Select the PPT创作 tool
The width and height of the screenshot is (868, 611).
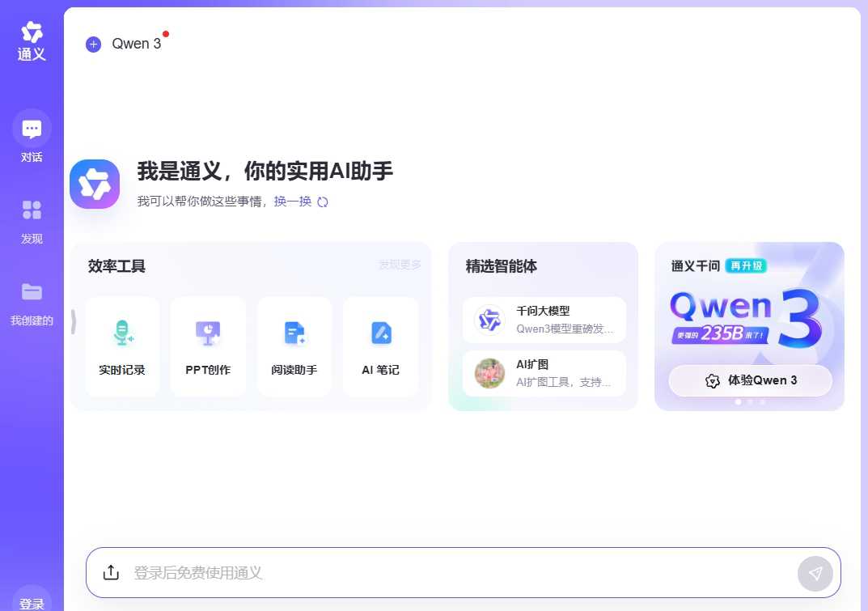pyautogui.click(x=208, y=346)
